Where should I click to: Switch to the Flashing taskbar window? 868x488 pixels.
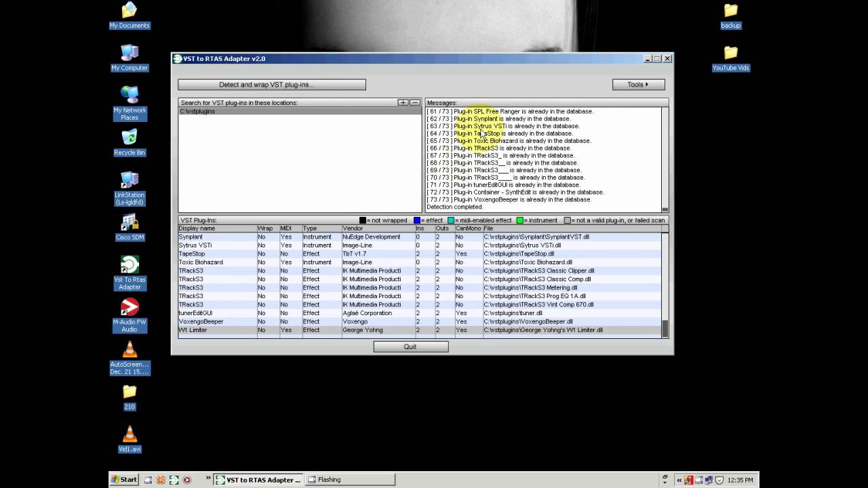(x=349, y=480)
